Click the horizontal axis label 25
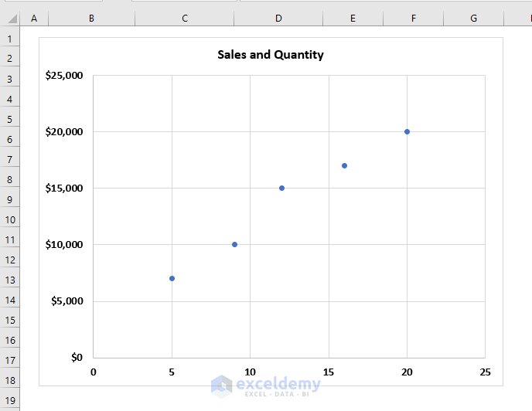The width and height of the screenshot is (532, 411). (x=485, y=372)
